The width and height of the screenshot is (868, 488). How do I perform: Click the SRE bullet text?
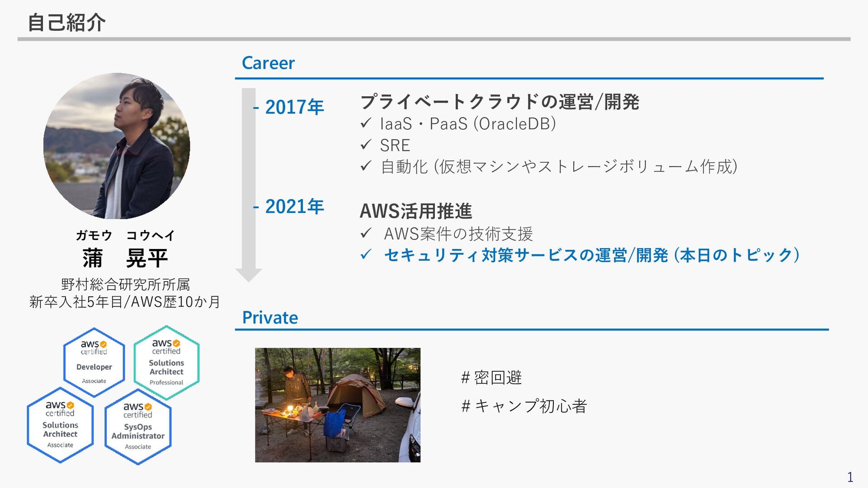click(395, 145)
